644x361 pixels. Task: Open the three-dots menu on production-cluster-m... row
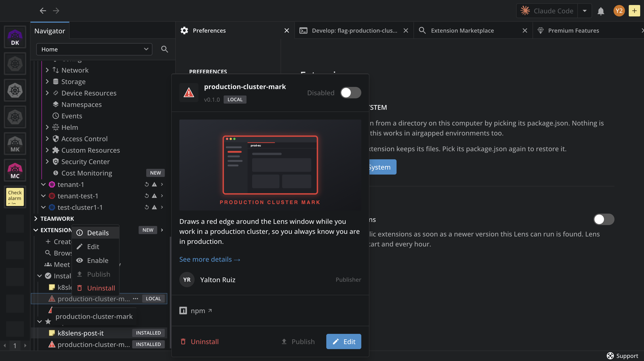point(136,299)
